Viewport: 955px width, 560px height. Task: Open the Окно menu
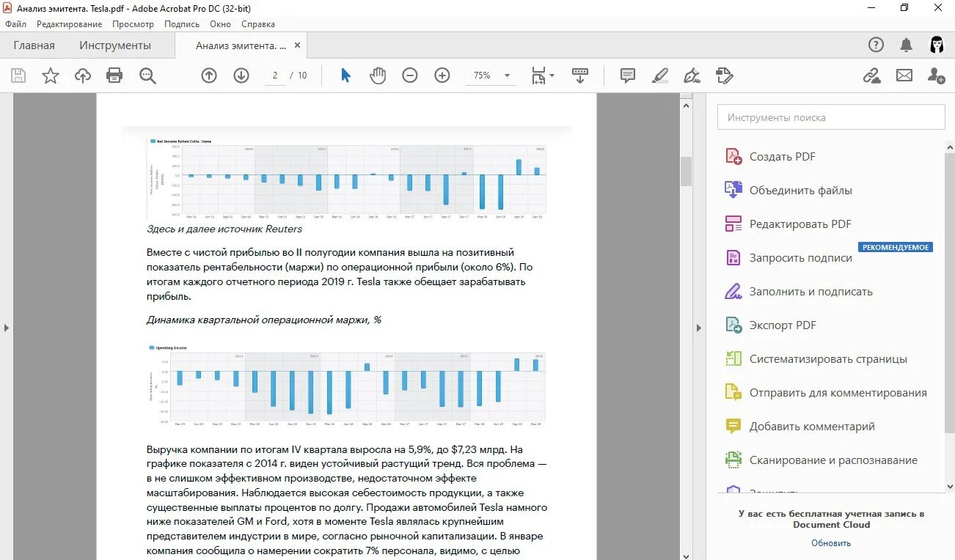coord(220,24)
